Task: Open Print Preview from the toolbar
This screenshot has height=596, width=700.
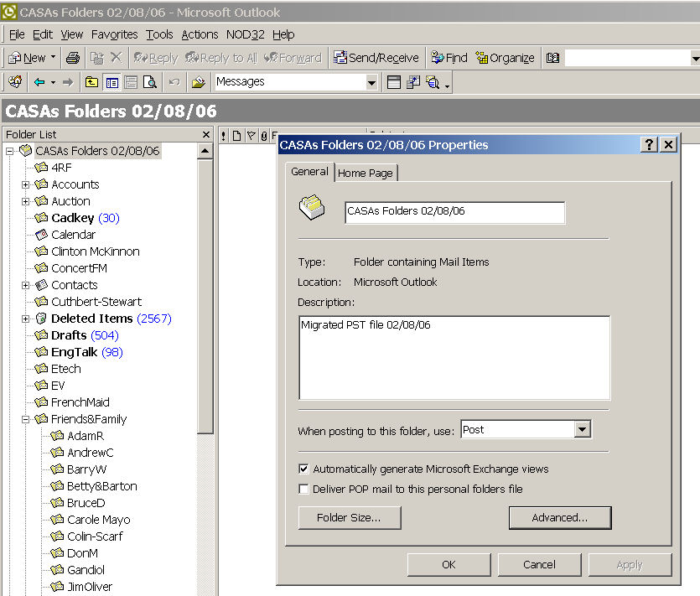Action: coord(149,82)
